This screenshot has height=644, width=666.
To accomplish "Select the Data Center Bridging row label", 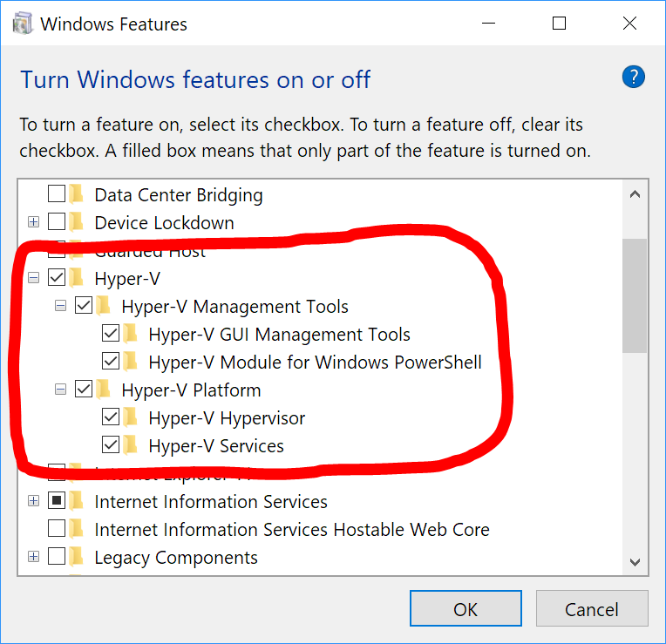I will tap(179, 195).
